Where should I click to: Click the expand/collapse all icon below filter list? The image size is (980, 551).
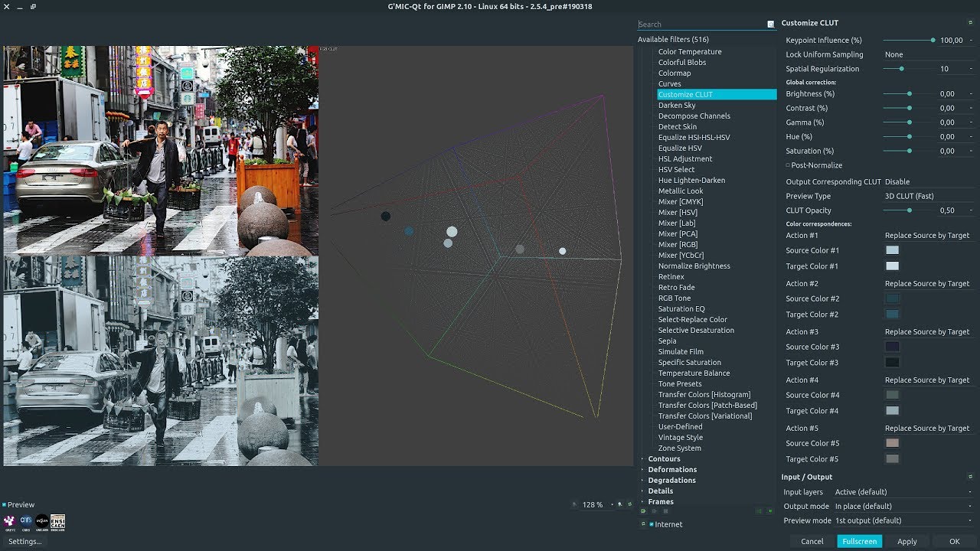pos(759,510)
